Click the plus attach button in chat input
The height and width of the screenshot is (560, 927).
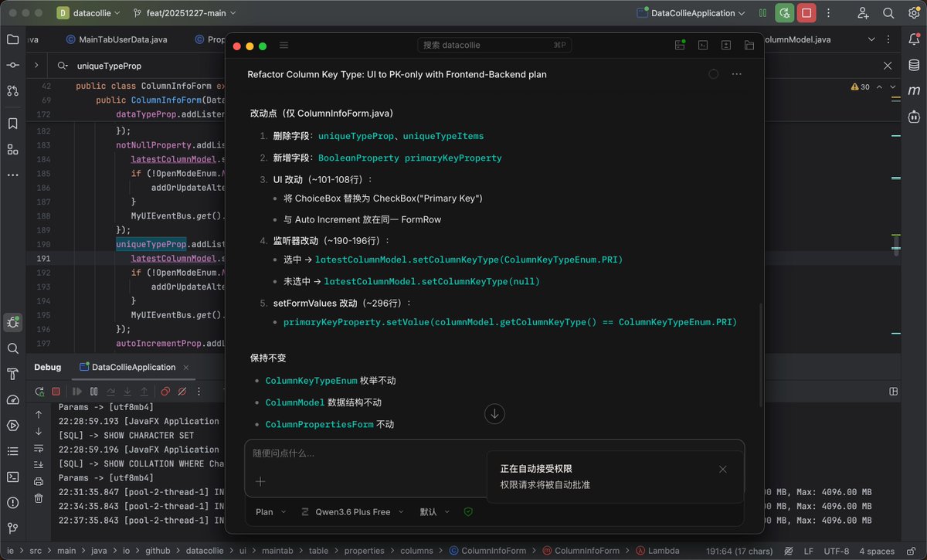coord(260,481)
